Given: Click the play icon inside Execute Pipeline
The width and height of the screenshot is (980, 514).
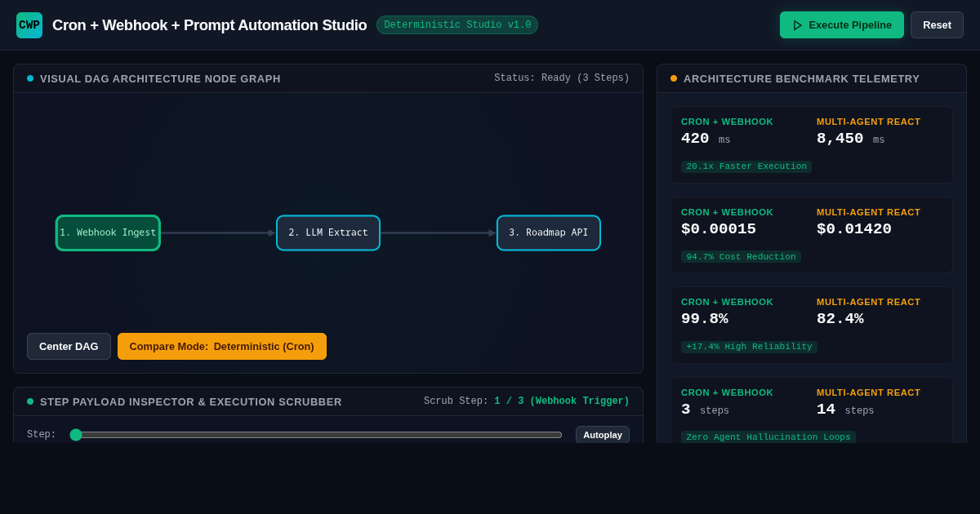Looking at the screenshot, I should coord(798,25).
